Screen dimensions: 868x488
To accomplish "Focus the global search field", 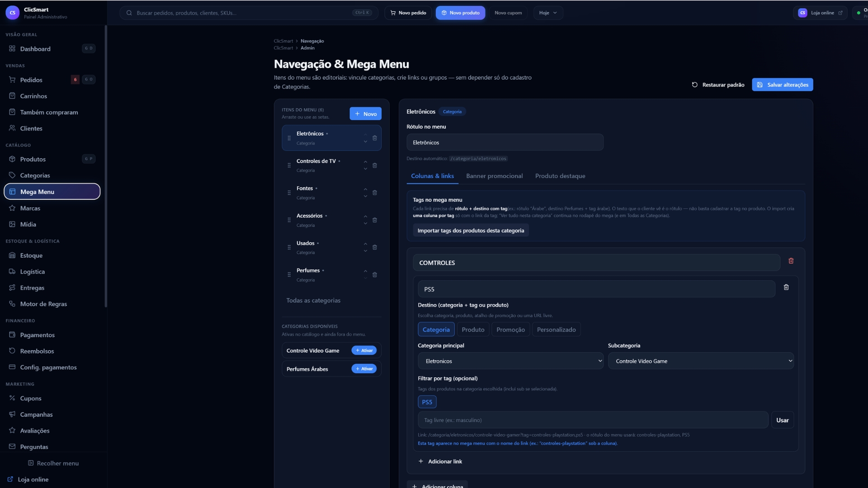I will point(249,13).
